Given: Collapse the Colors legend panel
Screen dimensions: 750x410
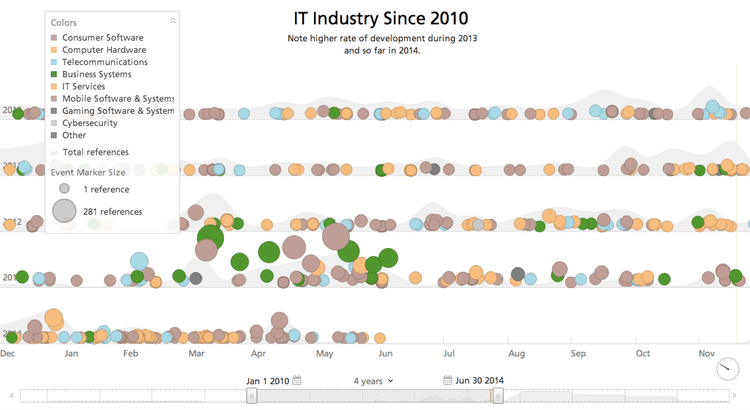Looking at the screenshot, I should [x=172, y=20].
